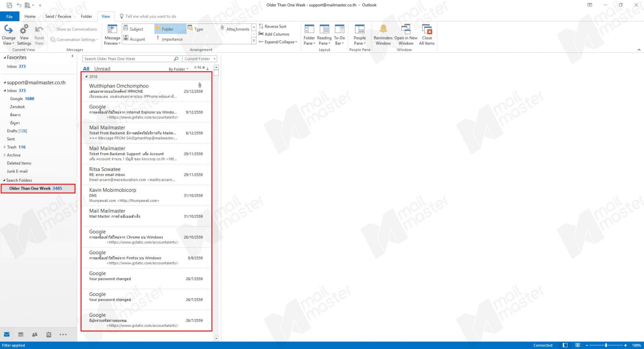The width and height of the screenshot is (644, 349).
Task: Switch to Mail view in navigation bar
Action: point(7,334)
